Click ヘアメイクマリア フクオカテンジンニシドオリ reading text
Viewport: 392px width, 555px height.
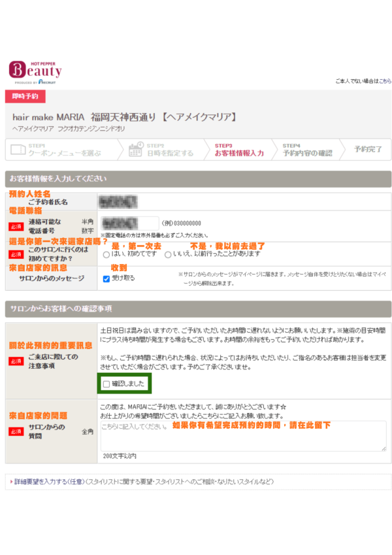(x=69, y=129)
